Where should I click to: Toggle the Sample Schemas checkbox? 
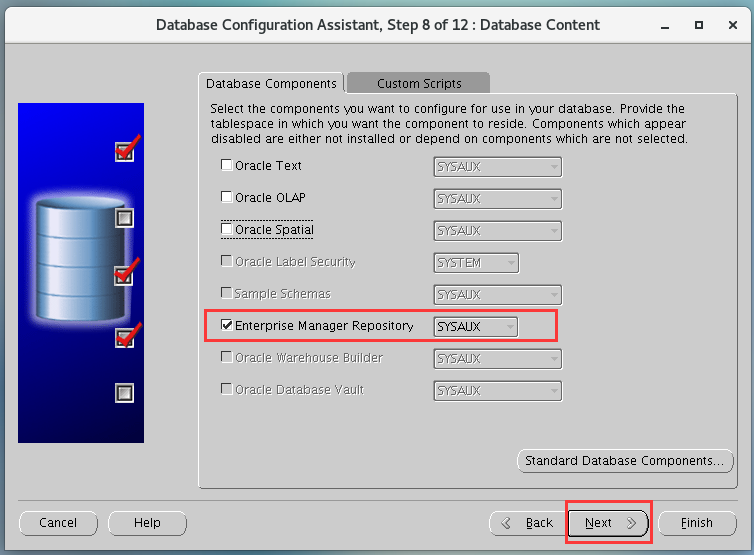(226, 292)
